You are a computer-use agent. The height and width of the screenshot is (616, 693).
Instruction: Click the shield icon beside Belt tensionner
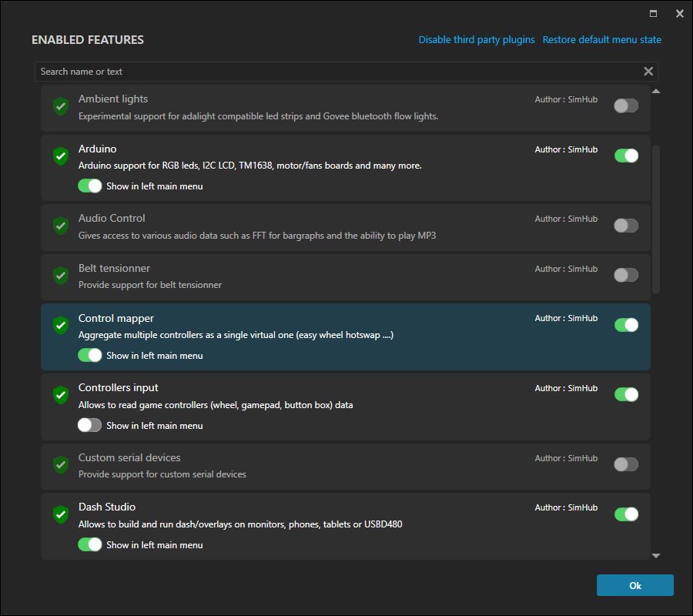pyautogui.click(x=61, y=276)
